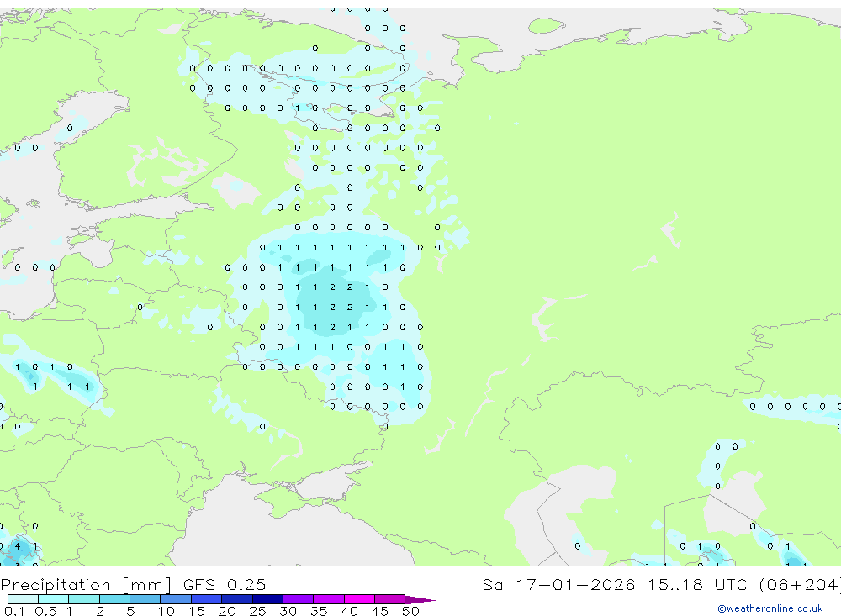Click the '45' legend scale label
This screenshot has height=616, width=841.
click(x=380, y=611)
